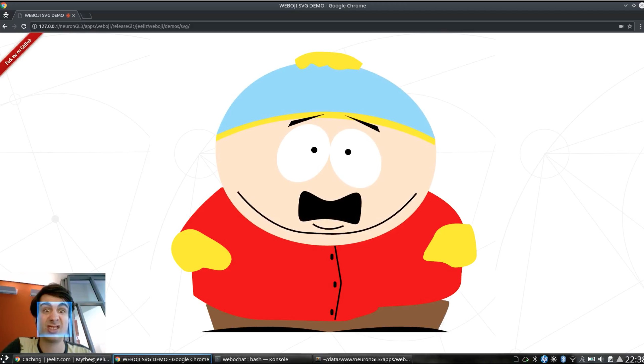Reload the WEBOJI demo page
The width and height of the screenshot is (644, 364).
24,26
